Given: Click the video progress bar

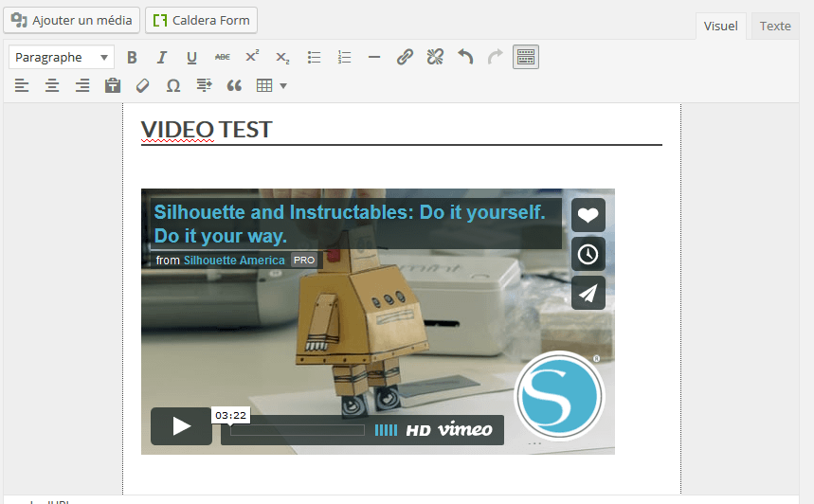Looking at the screenshot, I should click(x=298, y=430).
